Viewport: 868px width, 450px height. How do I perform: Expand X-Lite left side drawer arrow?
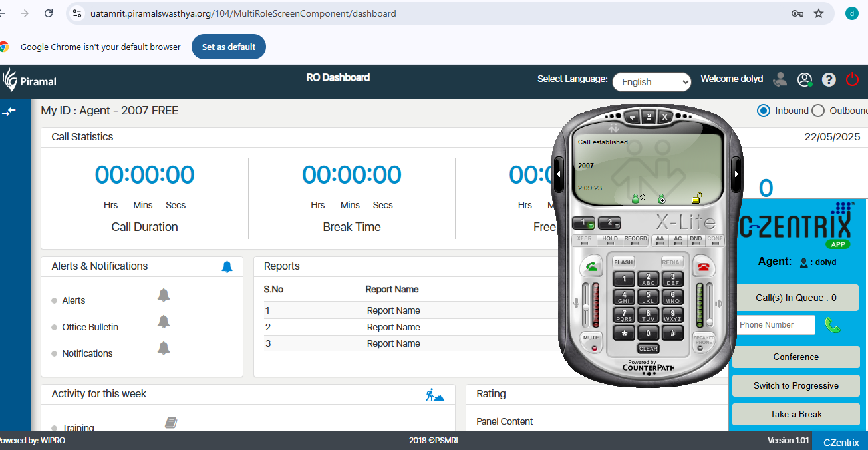558,174
